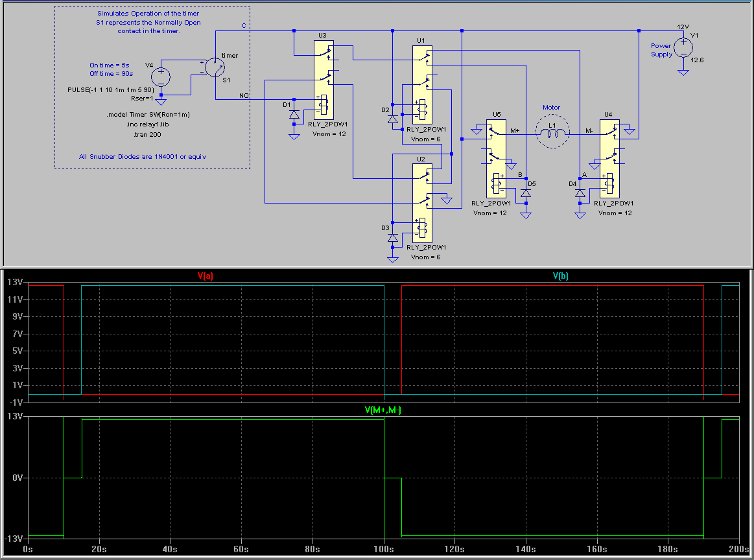754x560 pixels.
Task: Select the U3 relay component
Action: click(x=324, y=80)
